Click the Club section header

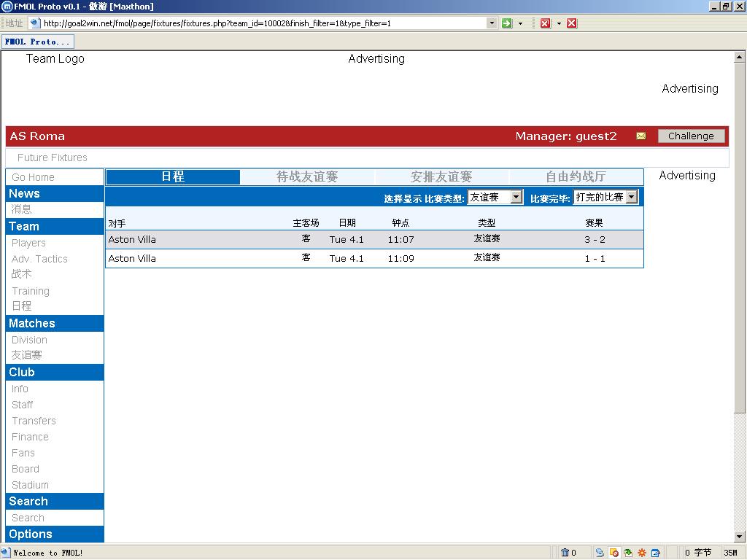pyautogui.click(x=55, y=373)
